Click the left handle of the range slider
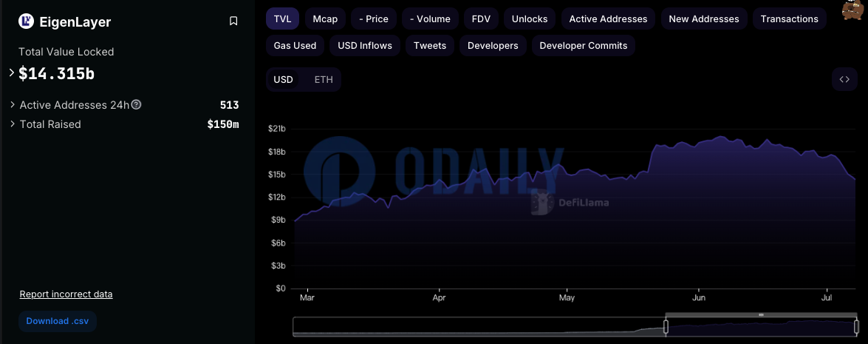This screenshot has width=868, height=344. tap(666, 327)
